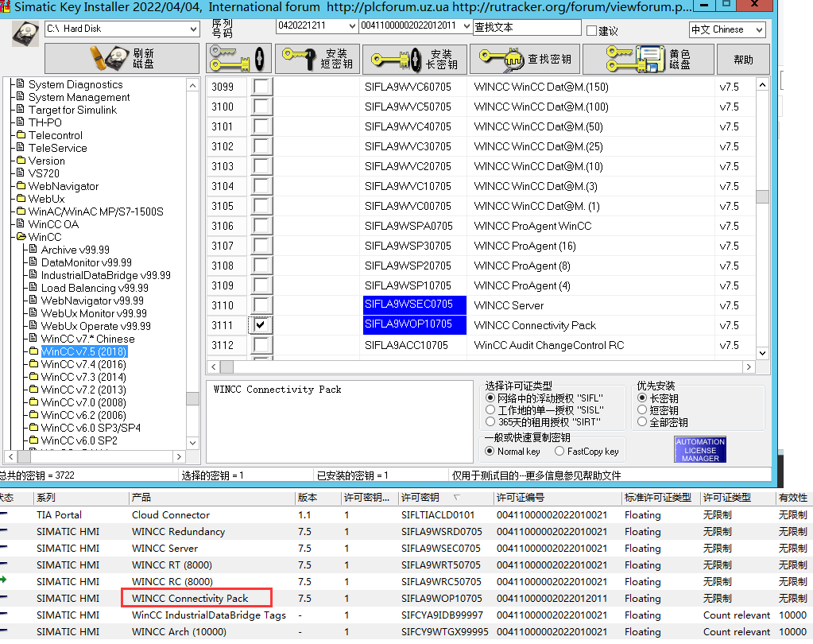Select the SIRT 365-day rental radio button
The height and width of the screenshot is (644, 813).
coord(490,422)
